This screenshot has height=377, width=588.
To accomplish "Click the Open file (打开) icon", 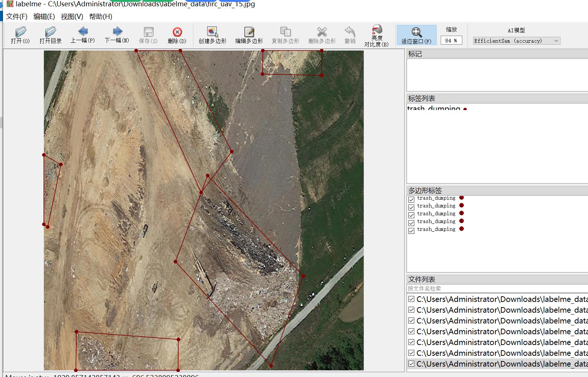I will [20, 35].
